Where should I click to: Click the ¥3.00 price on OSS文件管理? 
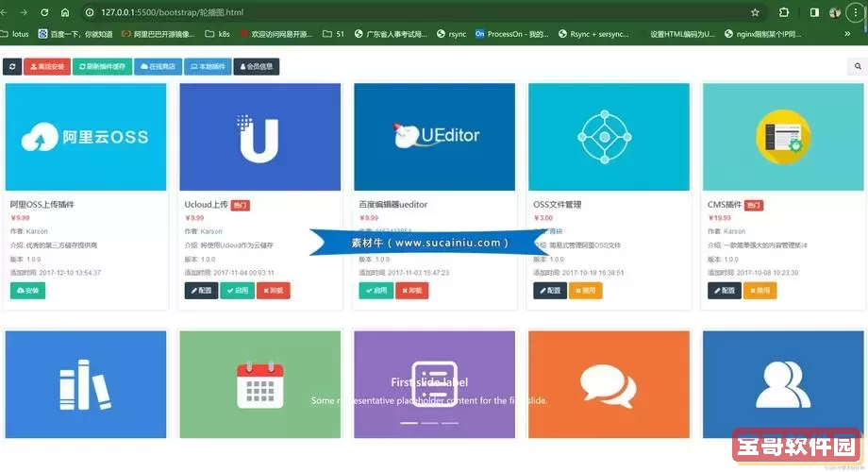tap(543, 218)
